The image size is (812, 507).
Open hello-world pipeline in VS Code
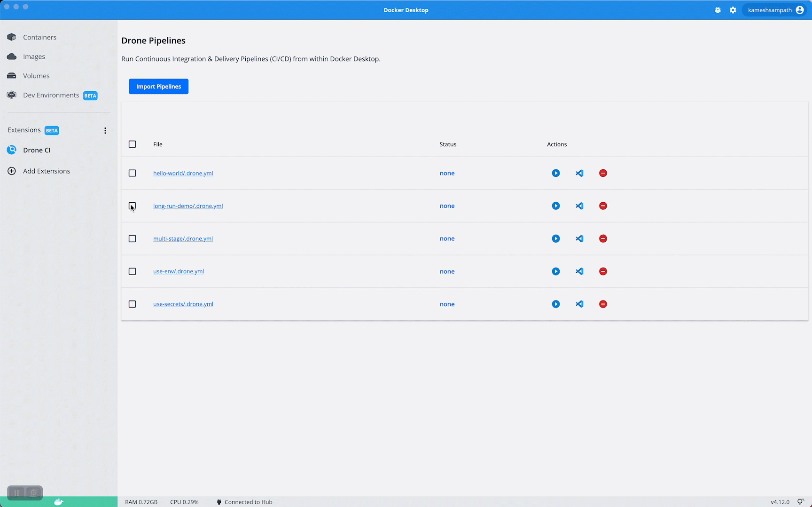coord(579,173)
